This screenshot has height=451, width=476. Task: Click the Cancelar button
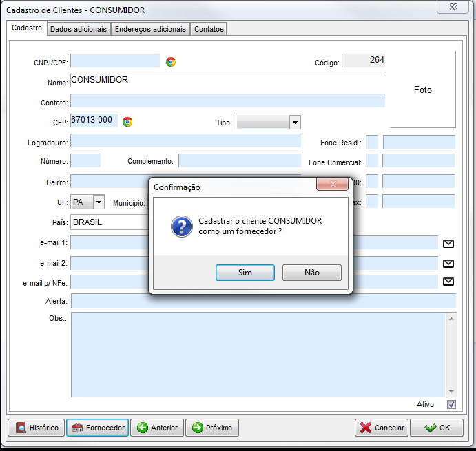(381, 428)
